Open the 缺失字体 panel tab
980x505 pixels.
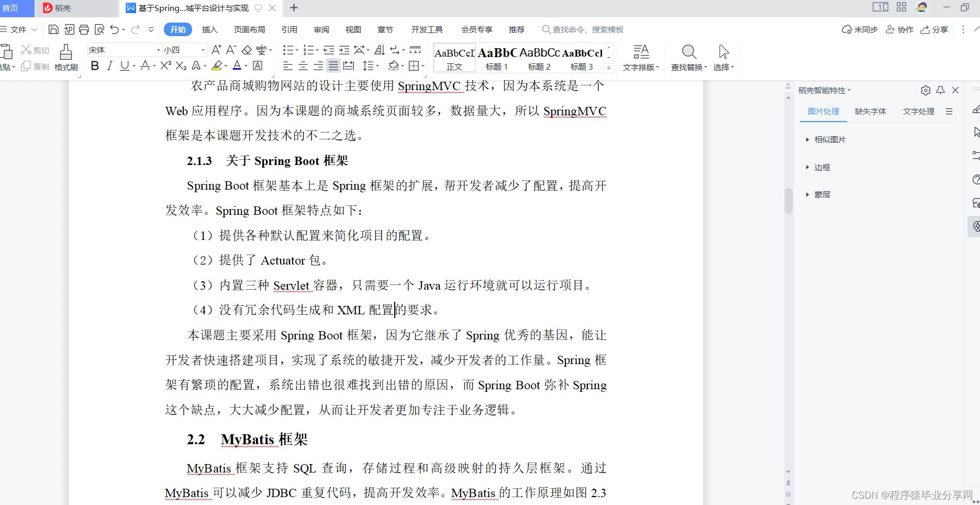[871, 111]
